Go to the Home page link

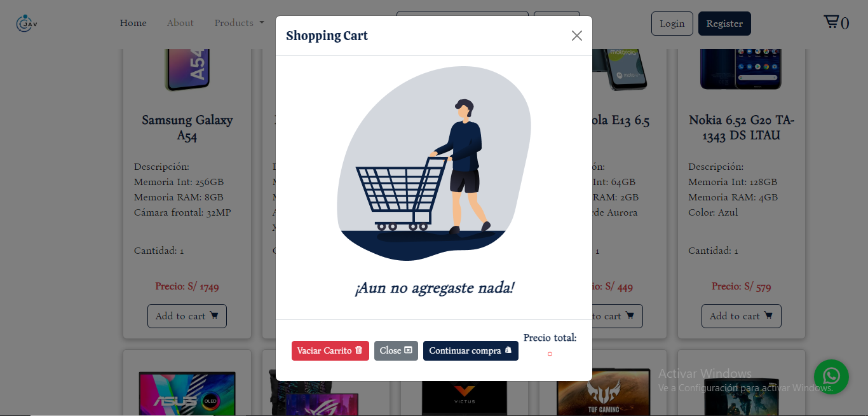click(x=133, y=23)
